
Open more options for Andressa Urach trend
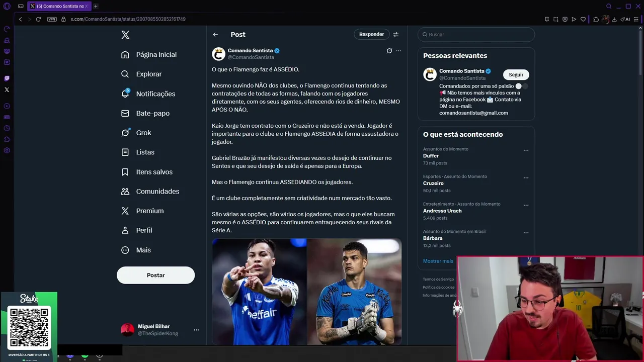point(526,205)
